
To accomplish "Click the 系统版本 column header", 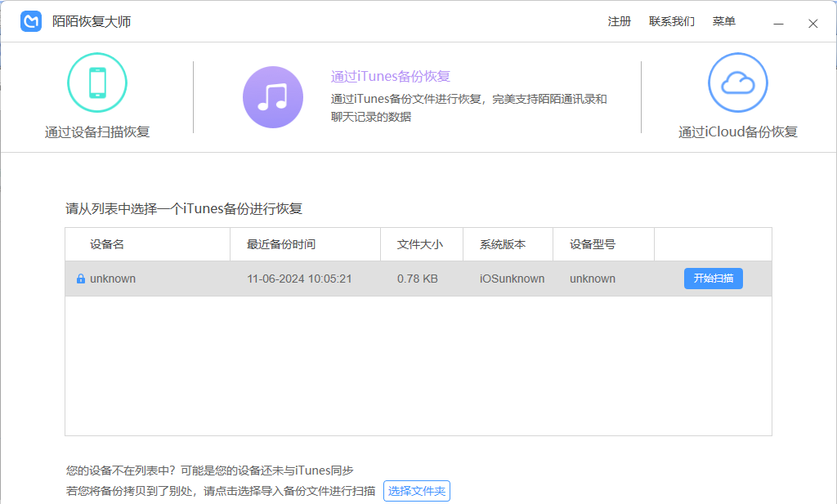I will click(503, 244).
